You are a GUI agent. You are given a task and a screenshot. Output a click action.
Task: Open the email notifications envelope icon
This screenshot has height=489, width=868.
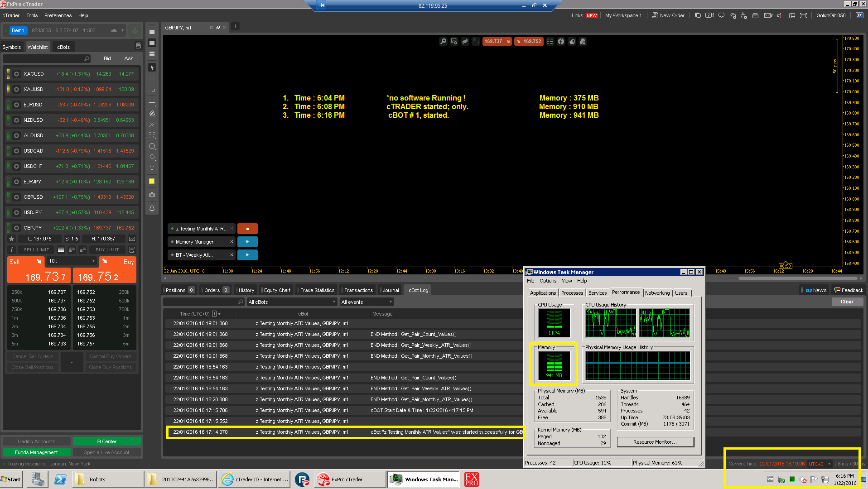pos(768,15)
